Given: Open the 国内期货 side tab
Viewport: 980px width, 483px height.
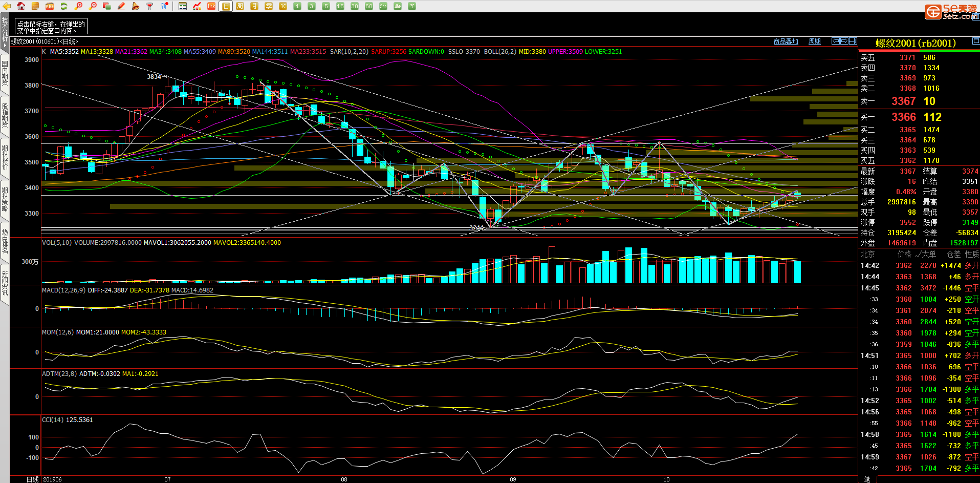Looking at the screenshot, I should coord(5,73).
